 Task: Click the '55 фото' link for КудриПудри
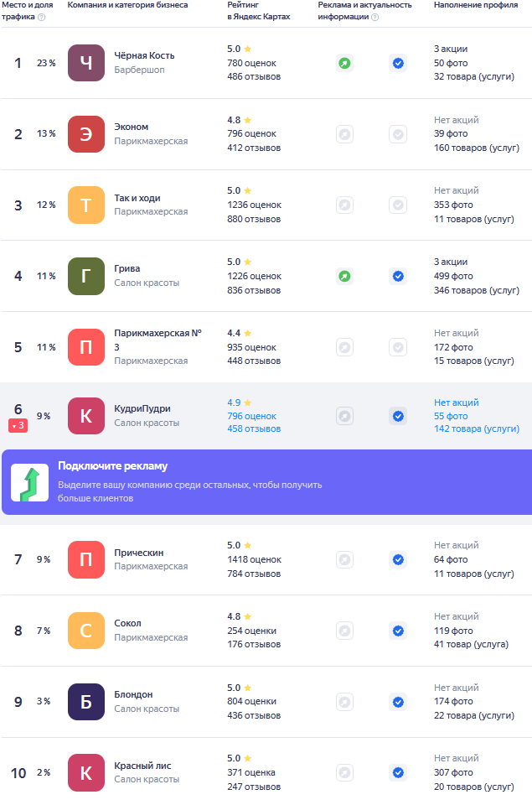pos(451,416)
